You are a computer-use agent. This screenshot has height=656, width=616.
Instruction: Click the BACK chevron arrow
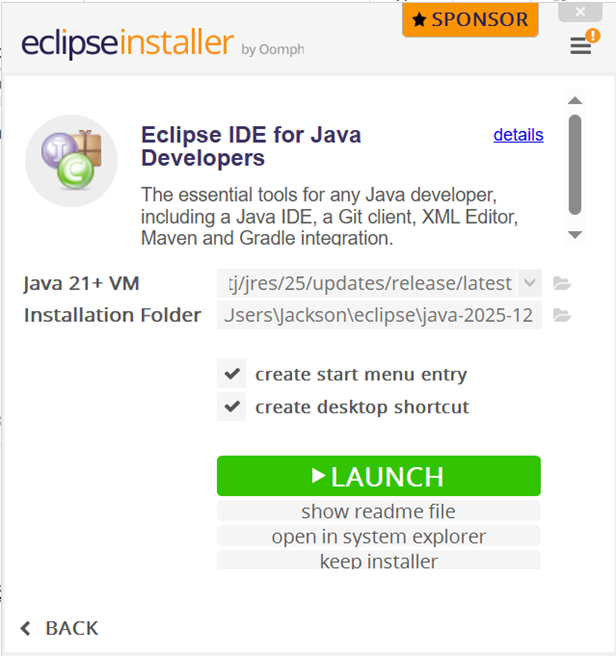[x=26, y=628]
